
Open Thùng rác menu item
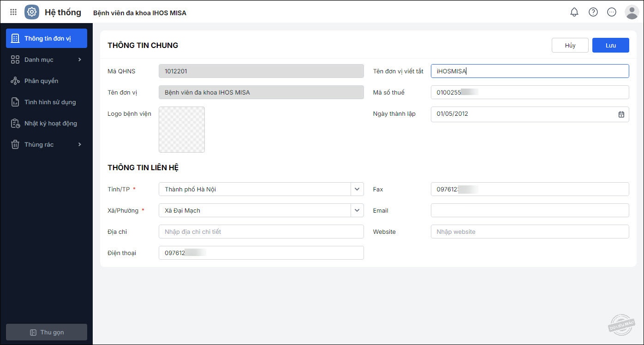[47, 144]
